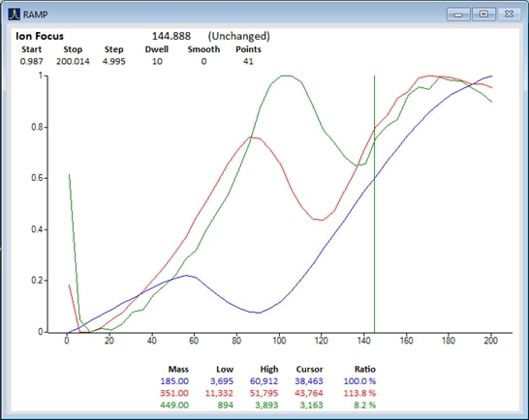Click Low value 11,332

coord(219,393)
